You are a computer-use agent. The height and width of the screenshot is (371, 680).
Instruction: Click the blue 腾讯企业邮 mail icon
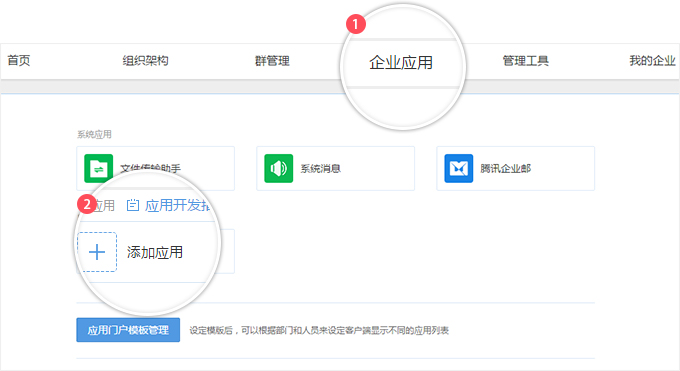(458, 168)
